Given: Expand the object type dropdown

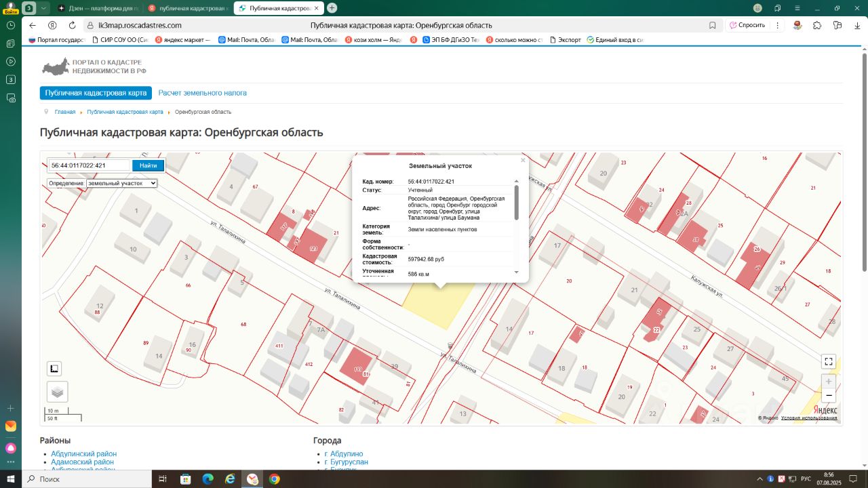Looking at the screenshot, I should point(122,183).
